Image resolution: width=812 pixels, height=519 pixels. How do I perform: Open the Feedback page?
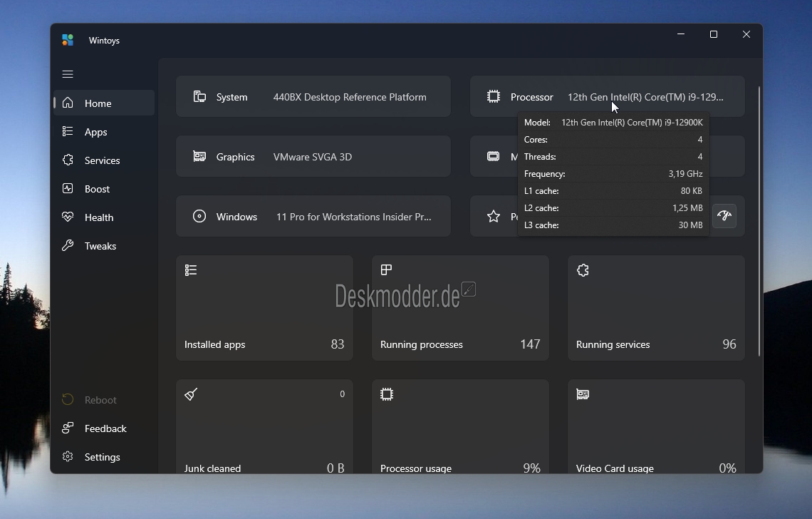point(104,428)
